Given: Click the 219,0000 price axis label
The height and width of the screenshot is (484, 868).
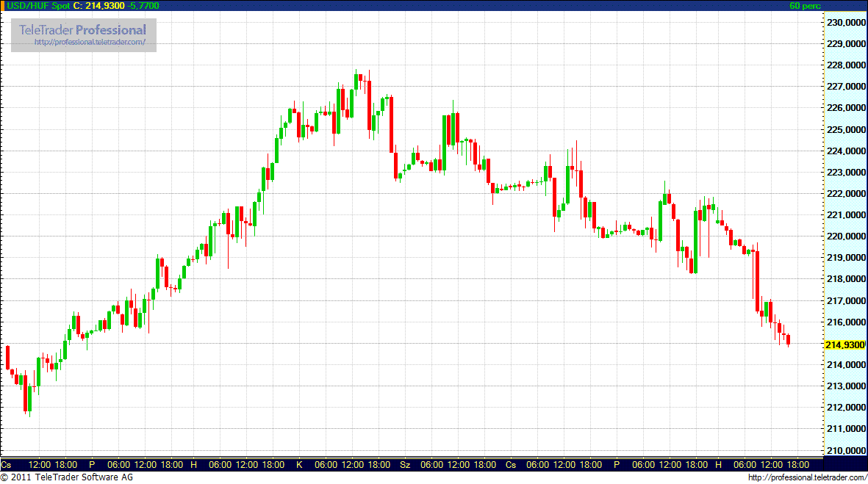Looking at the screenshot, I should click(846, 258).
